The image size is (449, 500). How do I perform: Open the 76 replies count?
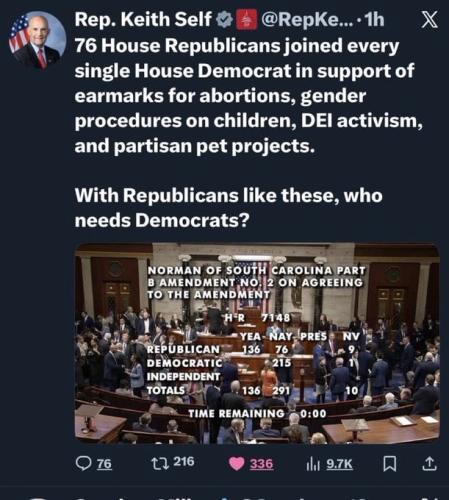[104, 464]
